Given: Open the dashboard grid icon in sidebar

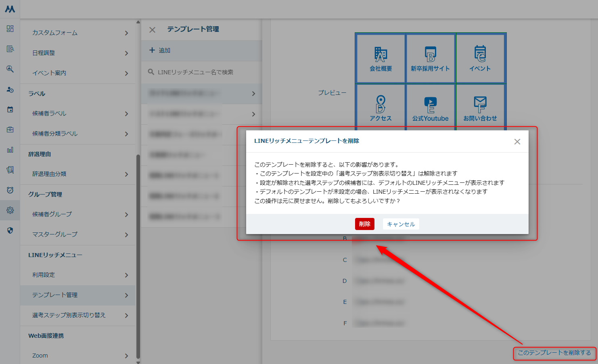Looking at the screenshot, I should coord(10,29).
